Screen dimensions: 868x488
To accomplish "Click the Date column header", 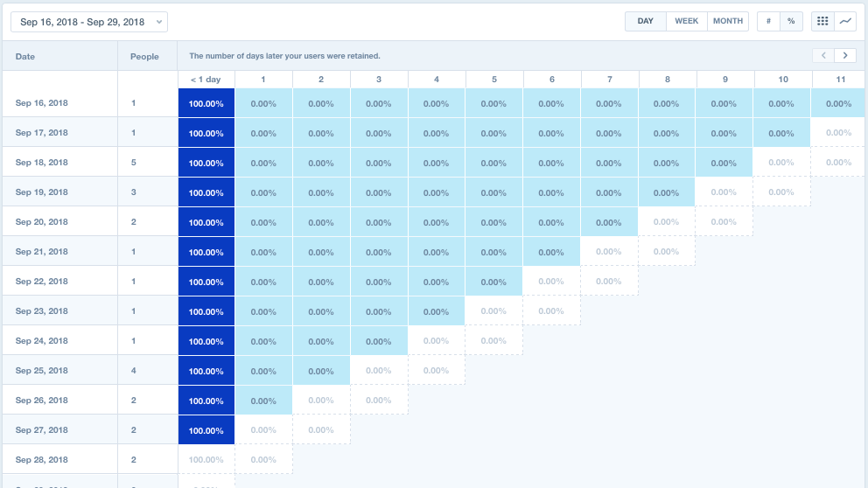I will [x=25, y=57].
